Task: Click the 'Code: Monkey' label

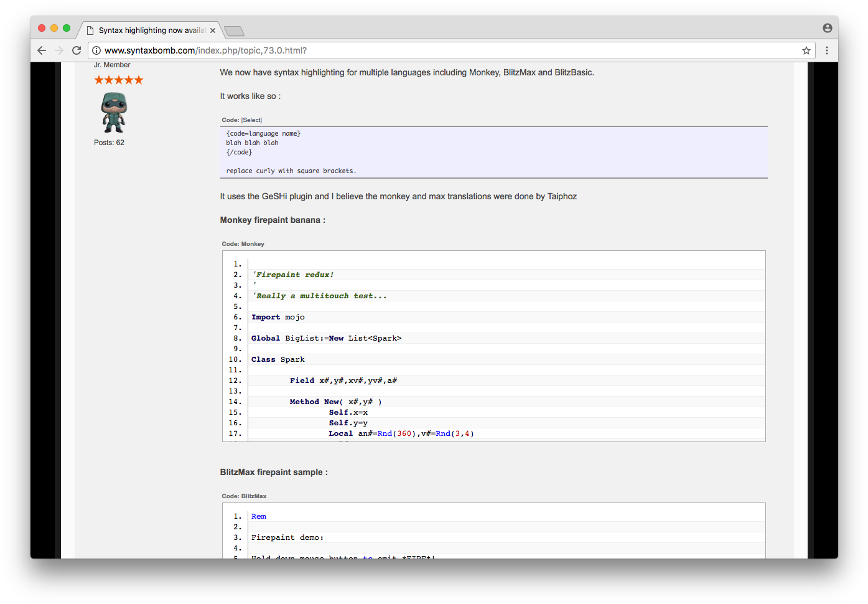Action: (243, 244)
